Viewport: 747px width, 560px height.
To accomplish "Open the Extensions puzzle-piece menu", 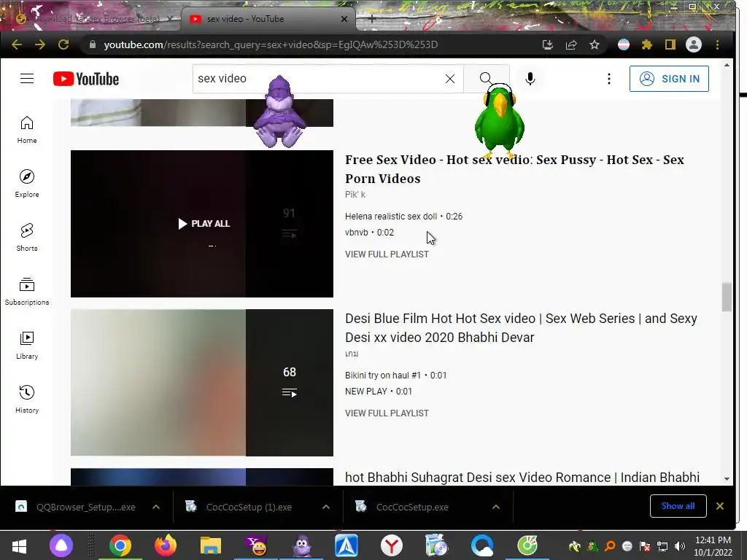I will click(x=647, y=44).
